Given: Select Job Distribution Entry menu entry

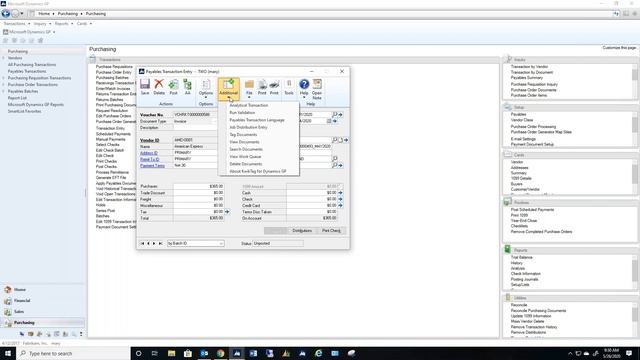Looking at the screenshot, I should [x=248, y=127].
